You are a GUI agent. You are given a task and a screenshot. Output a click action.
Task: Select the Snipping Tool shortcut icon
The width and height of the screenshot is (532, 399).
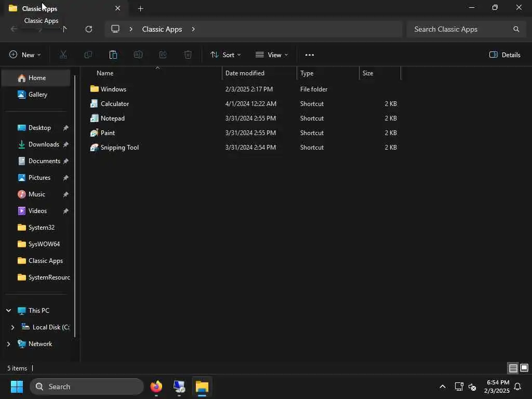(x=94, y=148)
